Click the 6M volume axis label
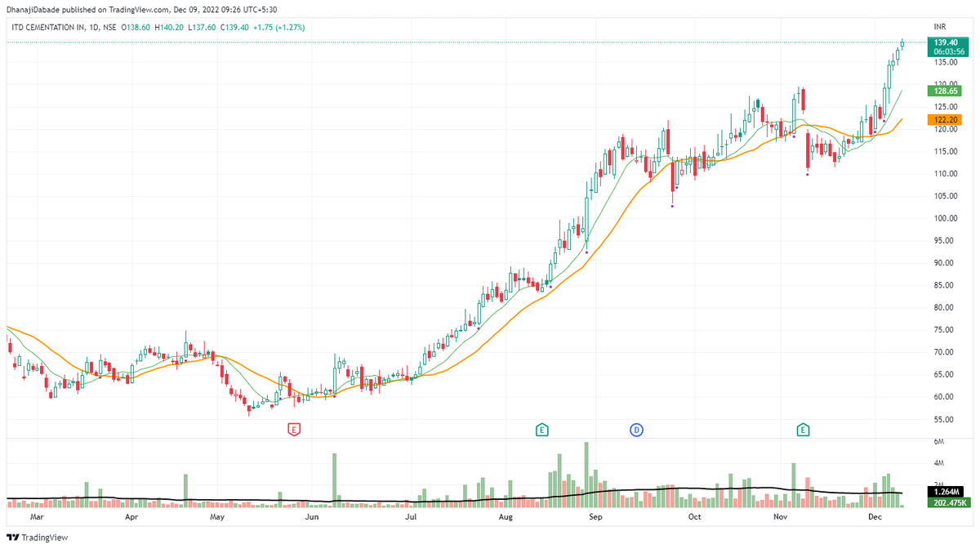 (x=940, y=441)
